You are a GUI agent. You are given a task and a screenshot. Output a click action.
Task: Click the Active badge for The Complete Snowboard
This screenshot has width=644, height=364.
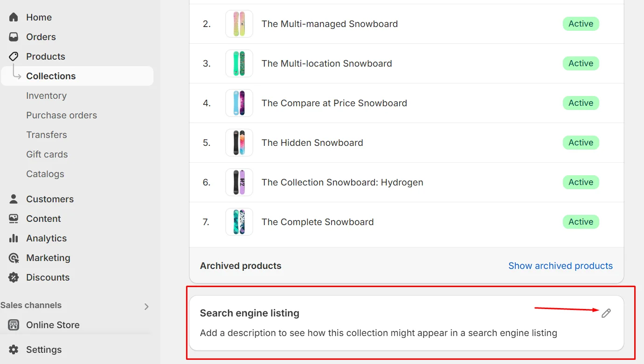[581, 222]
